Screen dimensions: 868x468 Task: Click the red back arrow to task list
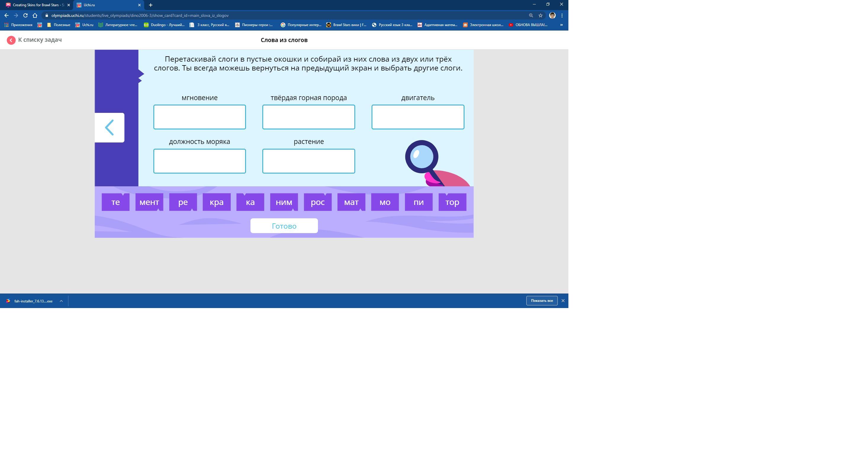click(11, 40)
